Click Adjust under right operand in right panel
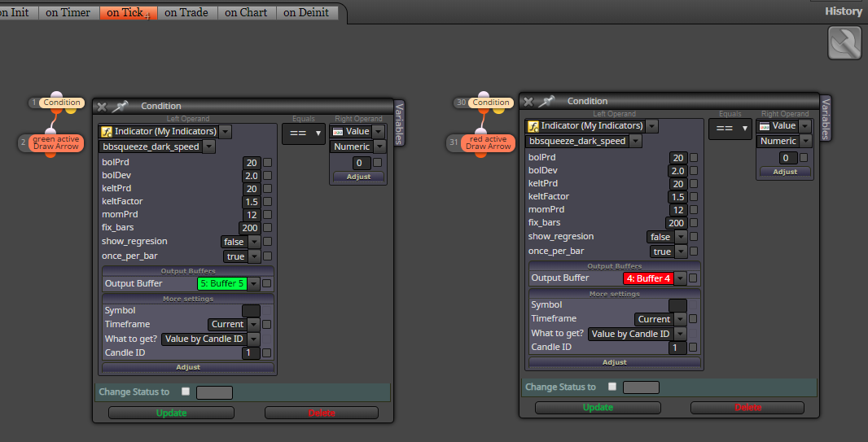 [785, 172]
